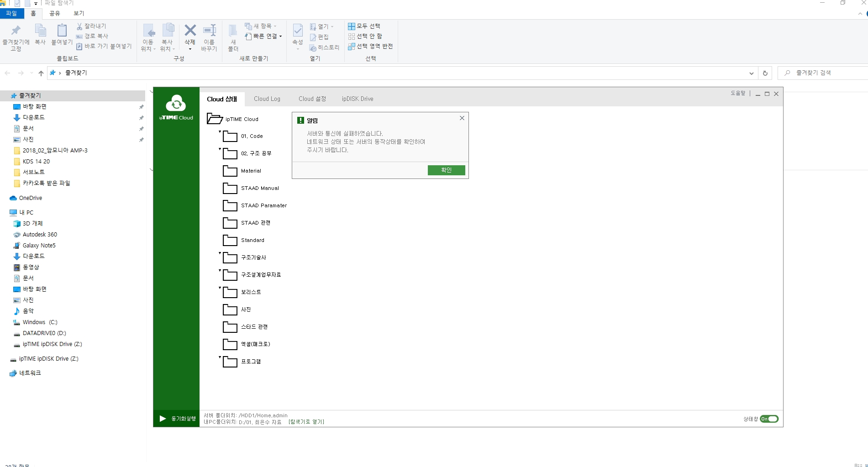Open the address bar history dropdown
868x467 pixels.
pyautogui.click(x=752, y=73)
